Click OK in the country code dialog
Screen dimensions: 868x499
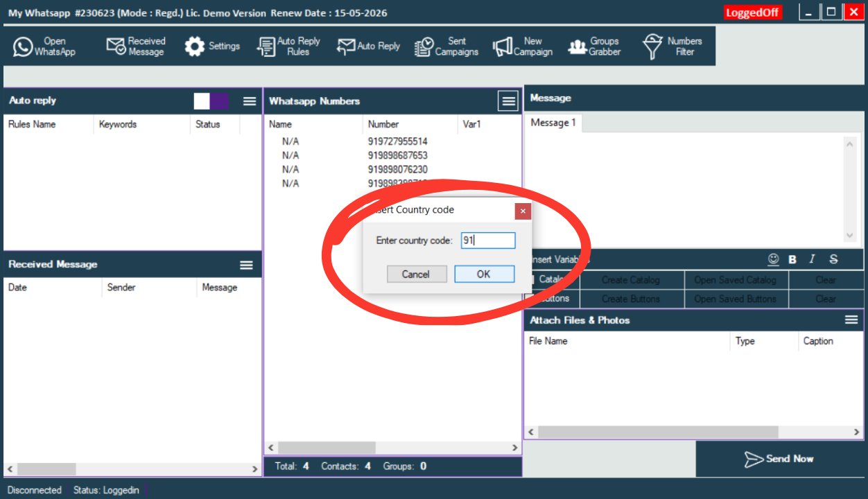tap(484, 274)
